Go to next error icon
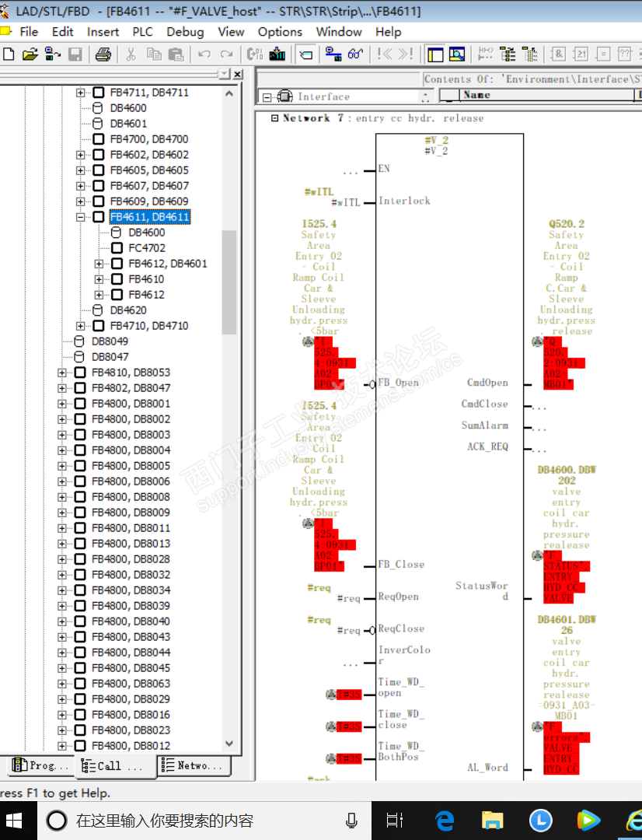The height and width of the screenshot is (840, 642). [406, 54]
